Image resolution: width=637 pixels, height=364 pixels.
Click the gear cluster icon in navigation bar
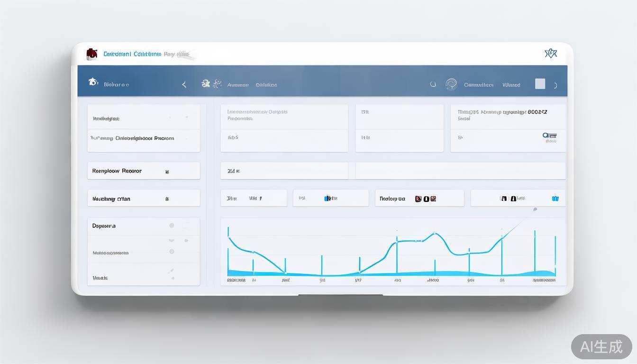click(x=211, y=84)
